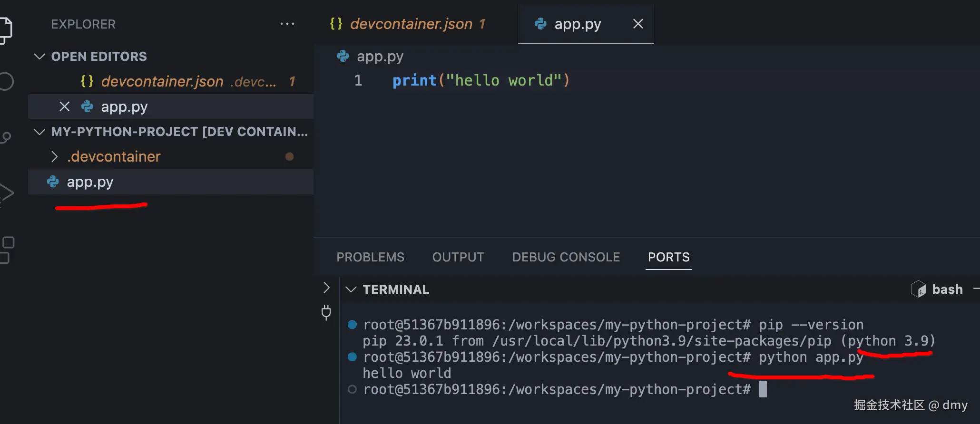
Task: Collapse the OPEN EDITORS section
Action: [40, 57]
